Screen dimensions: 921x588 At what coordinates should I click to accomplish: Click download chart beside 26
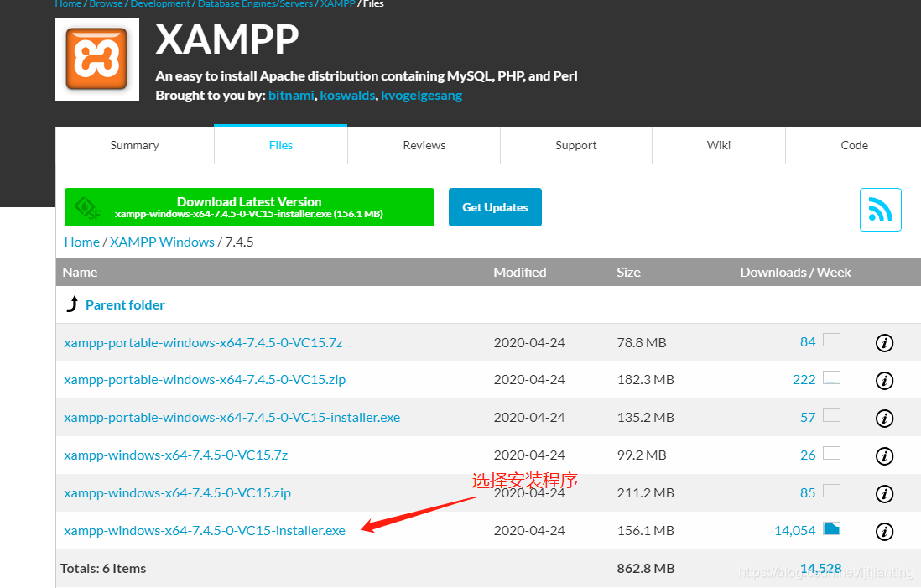(832, 453)
